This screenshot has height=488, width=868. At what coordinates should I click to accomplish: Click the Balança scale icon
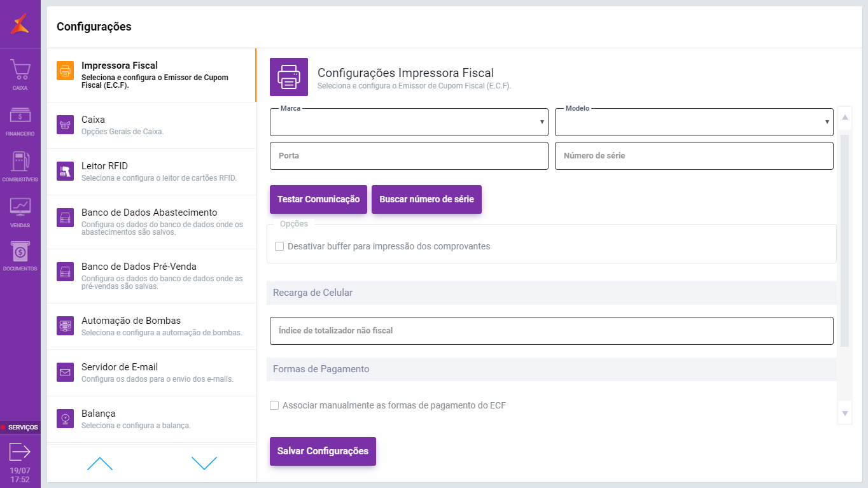[x=65, y=419]
